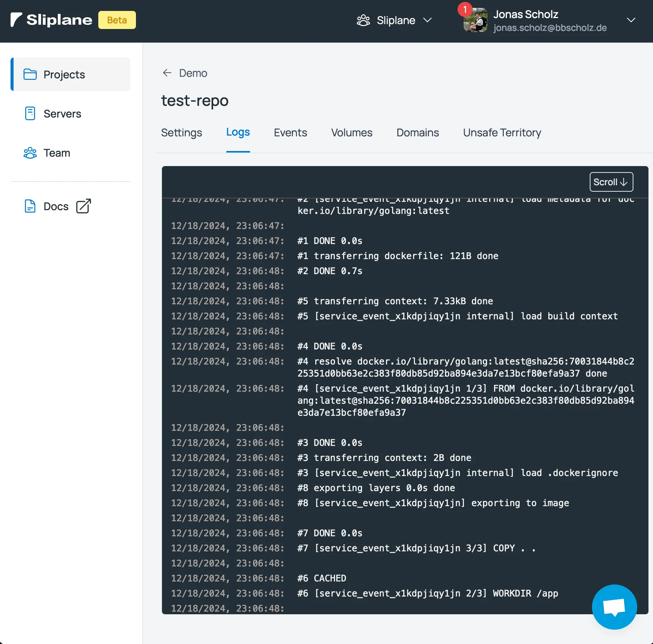
Task: Click the team icon in the header
Action: pos(363,20)
